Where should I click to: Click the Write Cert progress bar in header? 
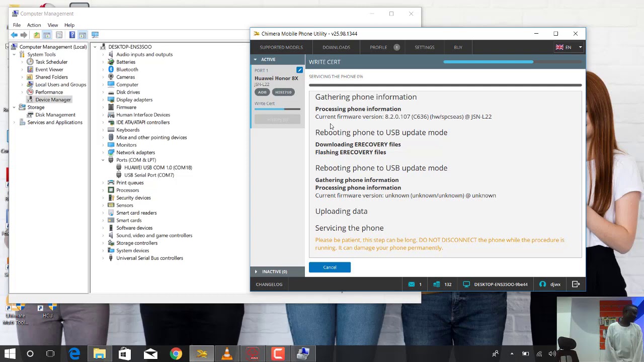coord(512,62)
